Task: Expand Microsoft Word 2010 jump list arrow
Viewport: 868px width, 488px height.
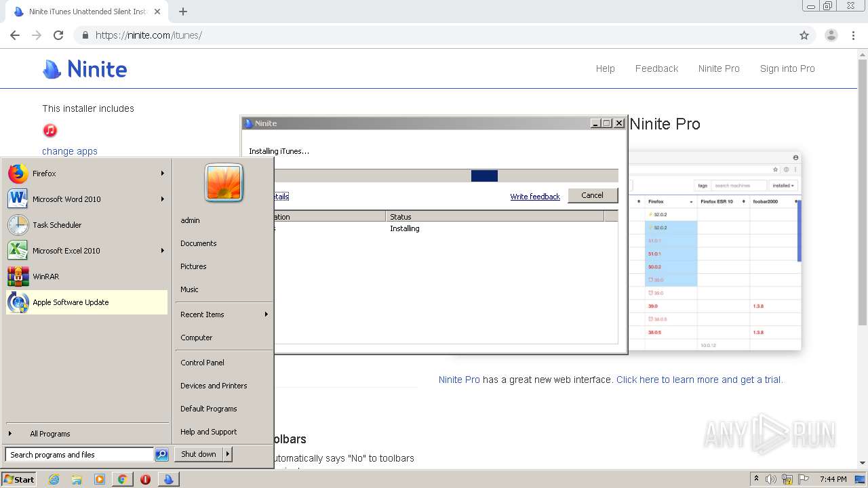Action: [x=163, y=199]
